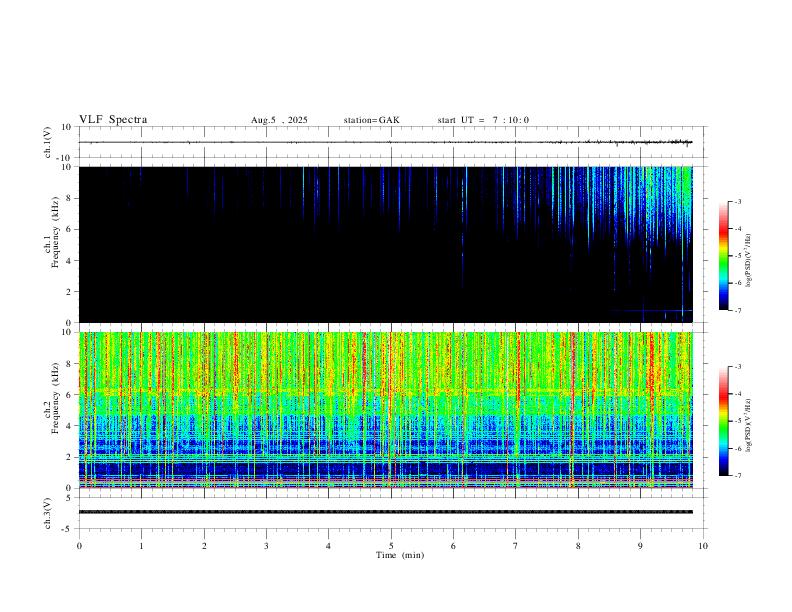Viewport: 792px width, 612px height.
Task: Click the ch.1 colorbar "log(PSD)" label
Action: tap(748, 260)
